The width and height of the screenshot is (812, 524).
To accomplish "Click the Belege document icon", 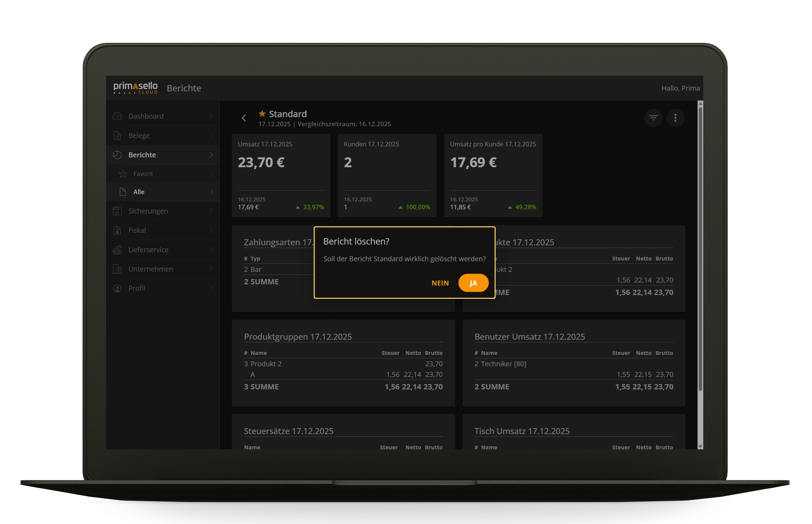I will 117,136.
